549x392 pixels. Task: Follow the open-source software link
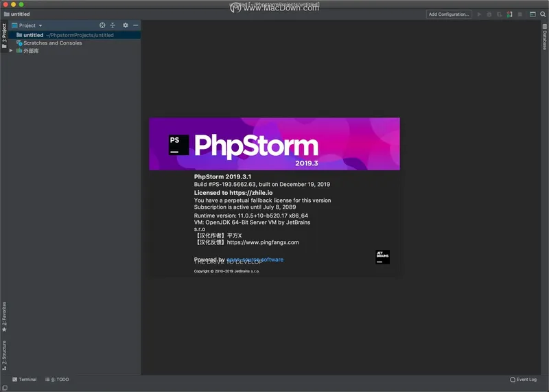click(255, 260)
